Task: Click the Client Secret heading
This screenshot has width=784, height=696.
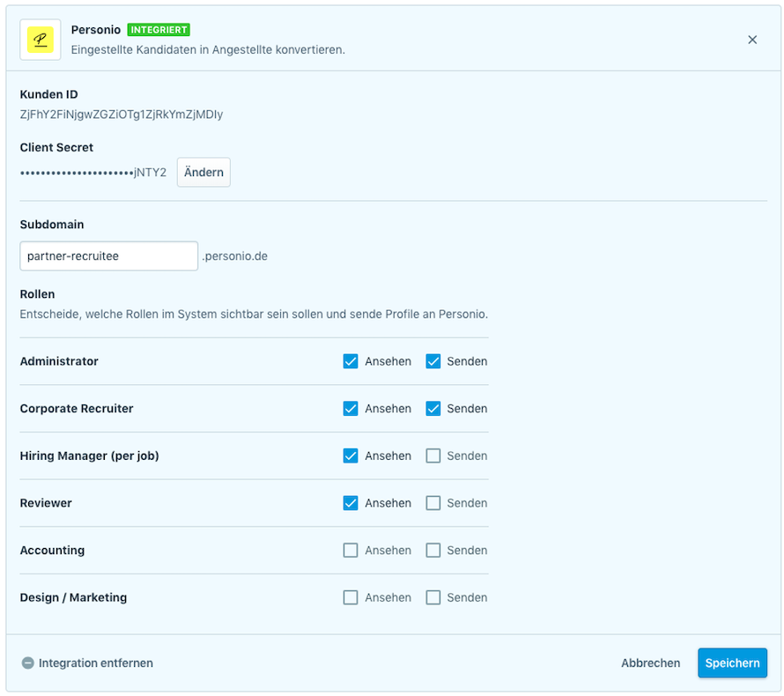Action: coord(56,147)
